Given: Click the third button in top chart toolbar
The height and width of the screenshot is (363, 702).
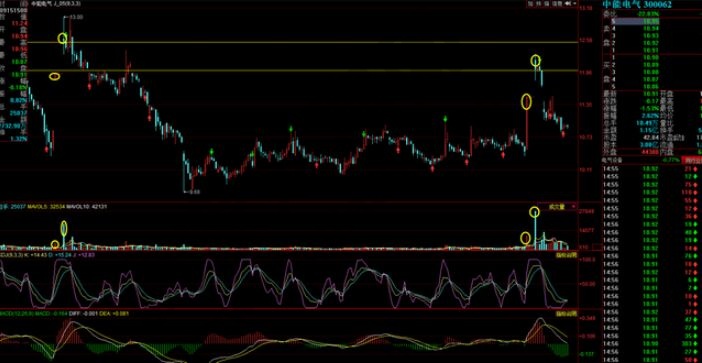Looking at the screenshot, I should (547, 4).
